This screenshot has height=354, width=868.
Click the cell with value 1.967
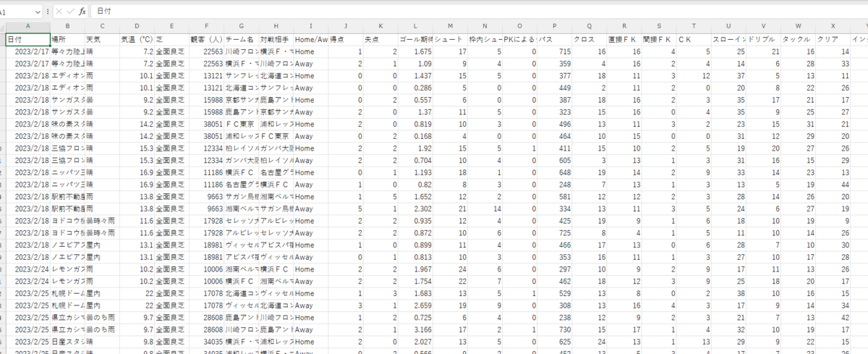coord(415,269)
